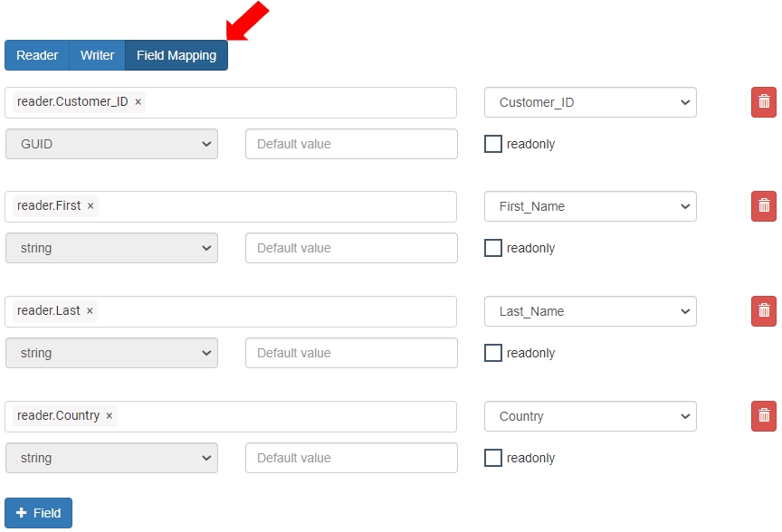Remove the reader.First tag with its x
Viewport: 782px width, 532px height.
(91, 206)
